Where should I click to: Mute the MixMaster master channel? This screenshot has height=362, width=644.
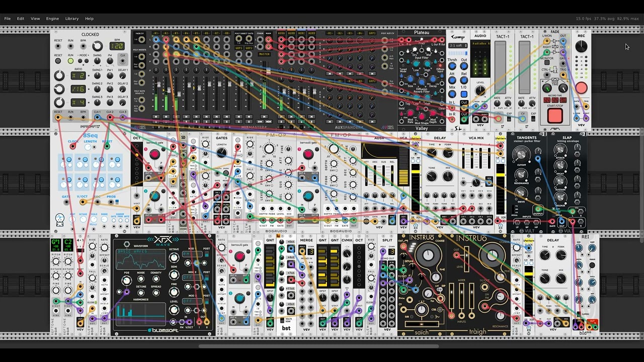click(264, 117)
